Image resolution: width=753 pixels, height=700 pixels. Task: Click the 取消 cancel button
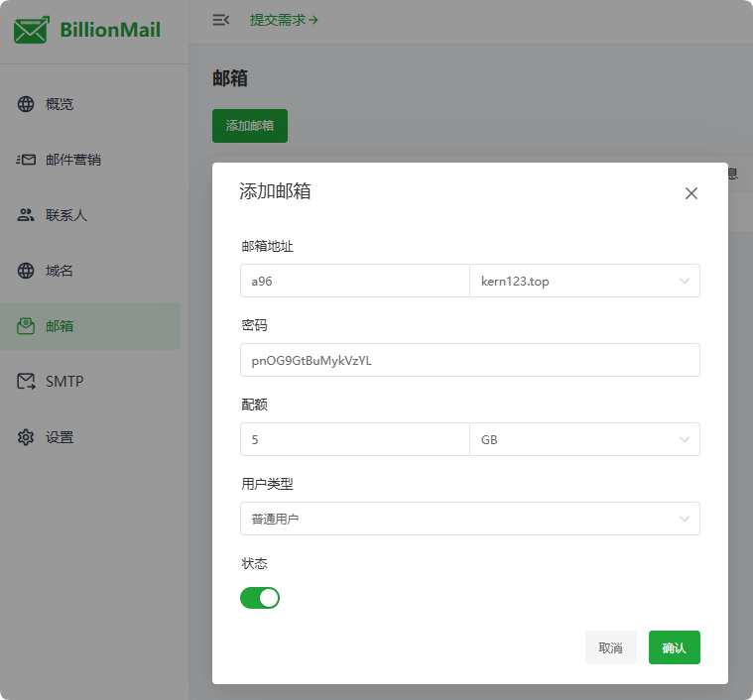[610, 647]
